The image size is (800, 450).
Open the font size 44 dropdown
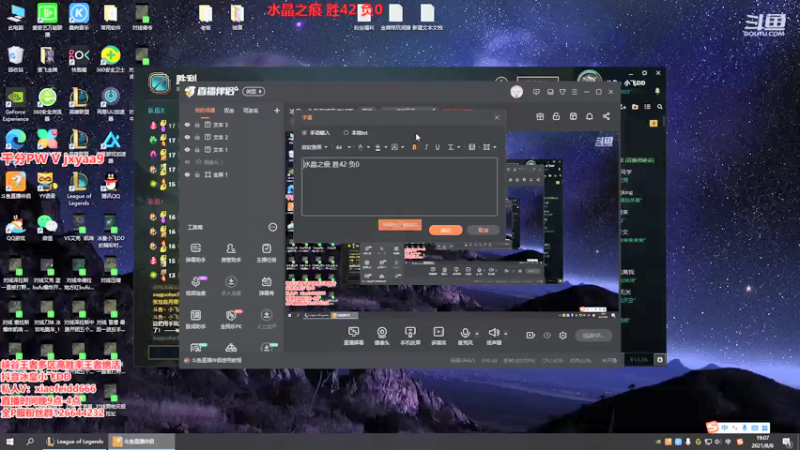click(343, 147)
